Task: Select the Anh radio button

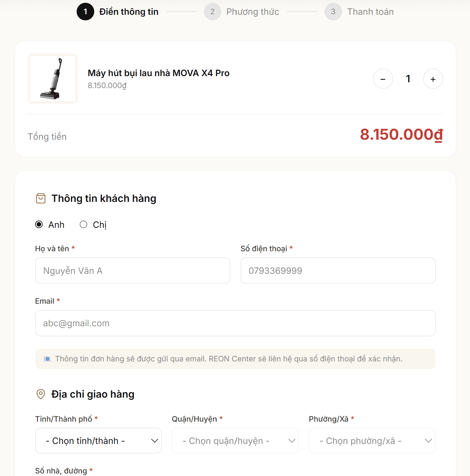Action: [x=39, y=224]
